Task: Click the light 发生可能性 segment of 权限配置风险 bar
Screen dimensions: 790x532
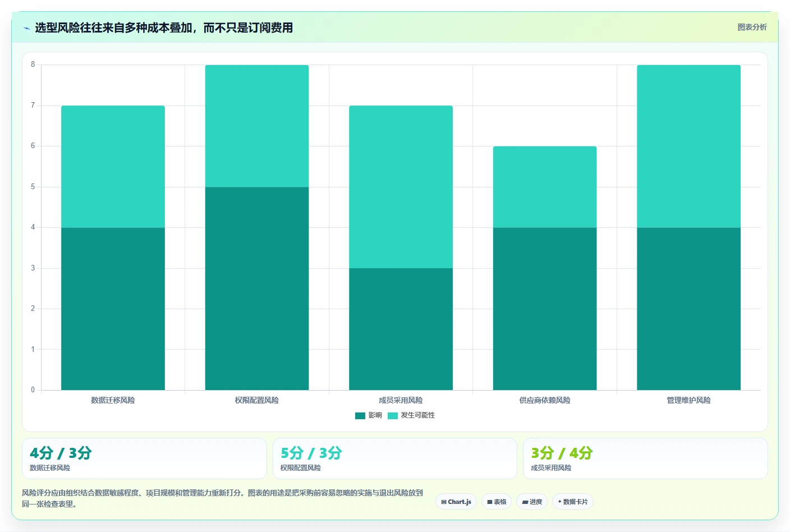Action: click(257, 126)
